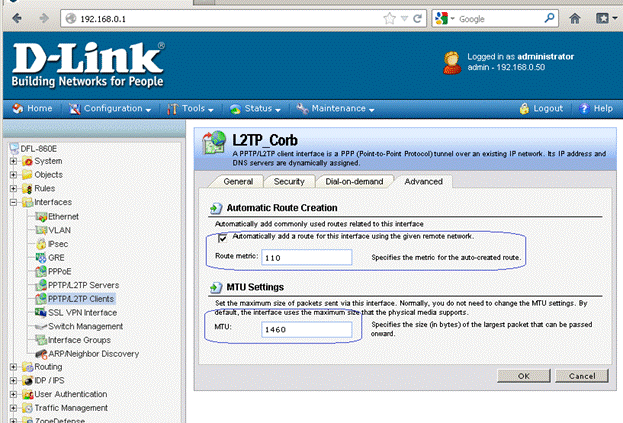Click the PPTP/L2TP Servers icon
The image size is (623, 423).
[x=41, y=285]
